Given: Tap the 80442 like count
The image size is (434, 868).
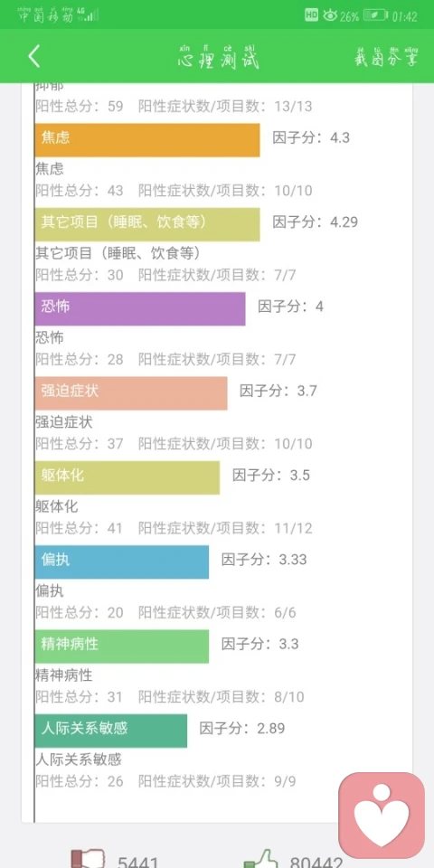Looking at the screenshot, I should pos(316,862).
